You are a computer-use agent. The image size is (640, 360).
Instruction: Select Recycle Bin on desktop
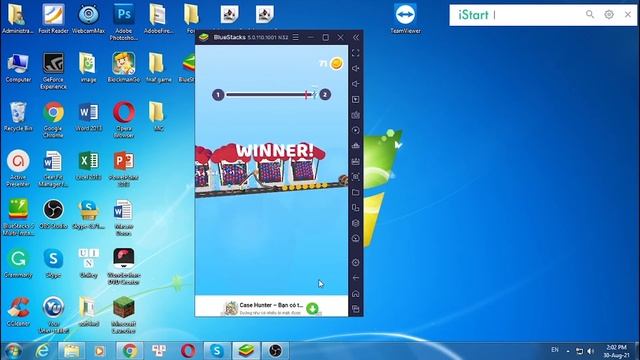pos(18,117)
